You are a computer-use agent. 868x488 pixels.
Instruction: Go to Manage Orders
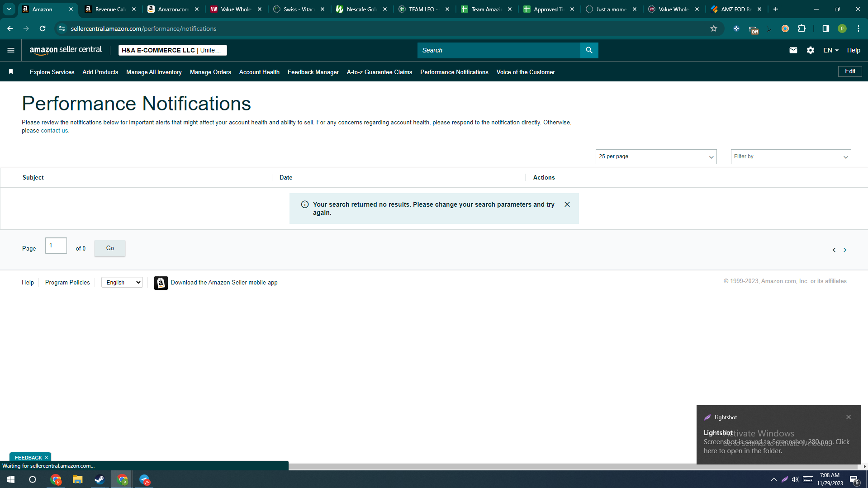coord(210,72)
